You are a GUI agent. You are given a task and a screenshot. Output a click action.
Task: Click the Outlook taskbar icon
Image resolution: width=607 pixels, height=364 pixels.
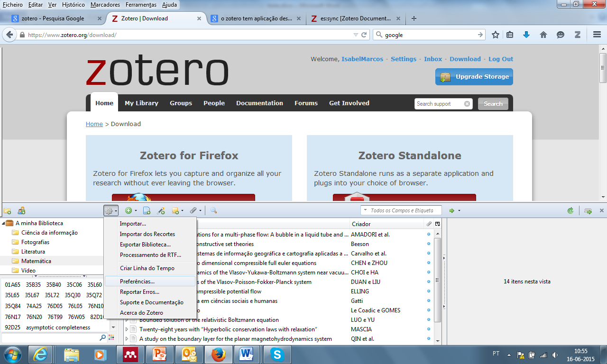click(x=189, y=355)
